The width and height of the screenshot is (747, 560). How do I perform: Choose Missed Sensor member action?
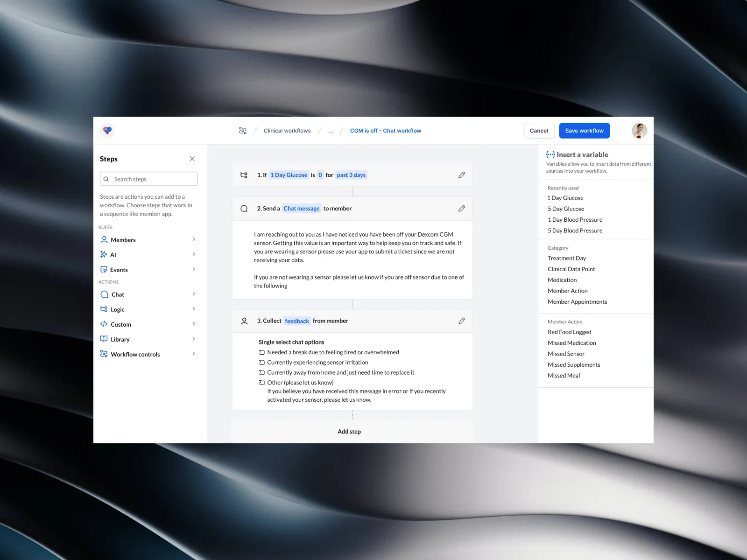pos(566,354)
